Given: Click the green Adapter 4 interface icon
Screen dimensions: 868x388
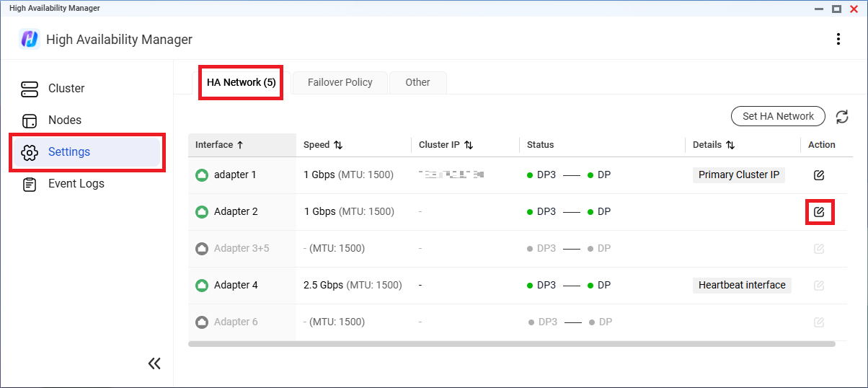Looking at the screenshot, I should point(202,286).
